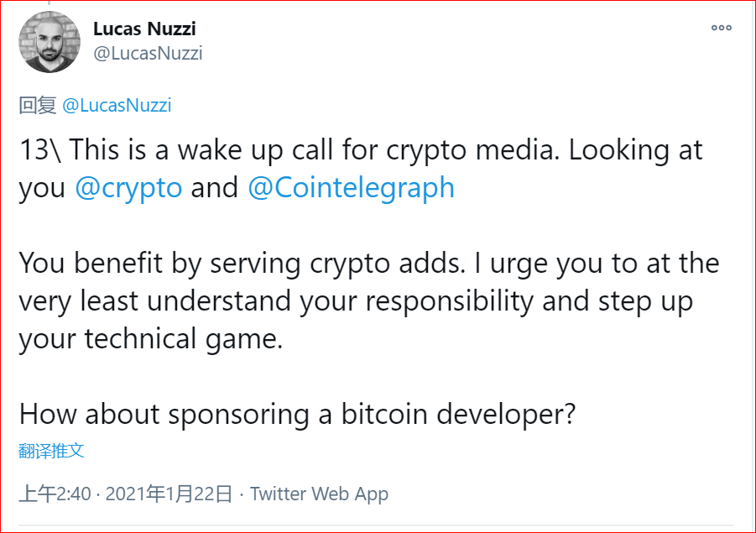Click the Twitter Web App source link
The image size is (756, 533).
(x=319, y=494)
